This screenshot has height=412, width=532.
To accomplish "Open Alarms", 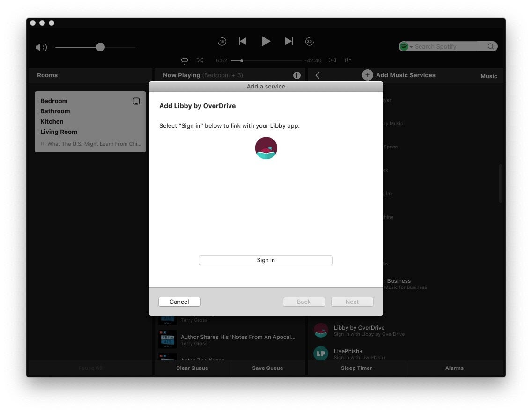I will 454,368.
